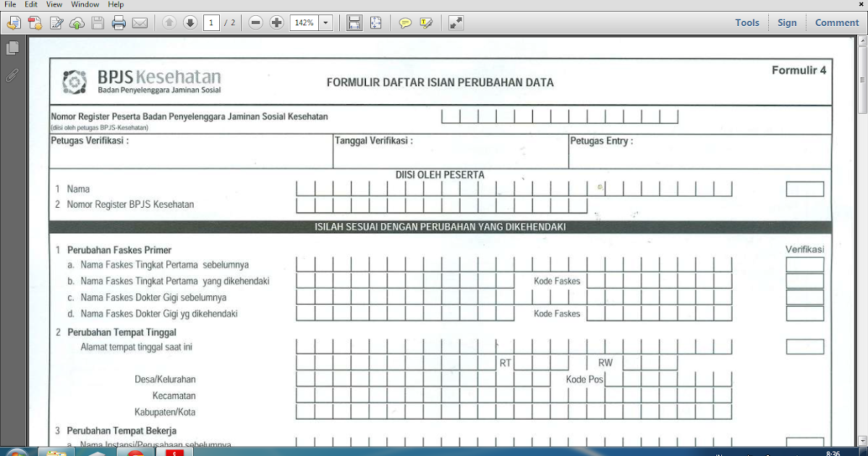Open the zoom level dropdown arrow
Viewport: 868px width, 456px height.
(325, 23)
